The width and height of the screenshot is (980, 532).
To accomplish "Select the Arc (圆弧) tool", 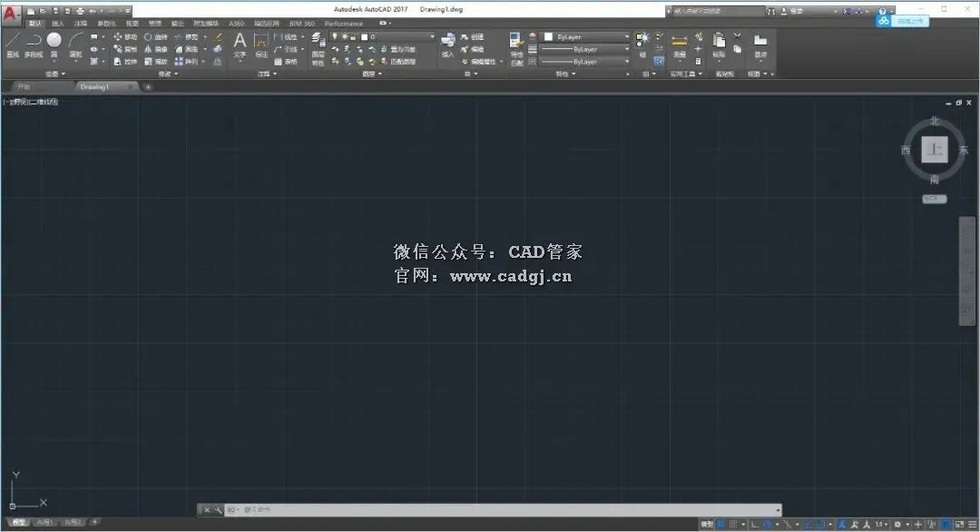I will point(75,45).
